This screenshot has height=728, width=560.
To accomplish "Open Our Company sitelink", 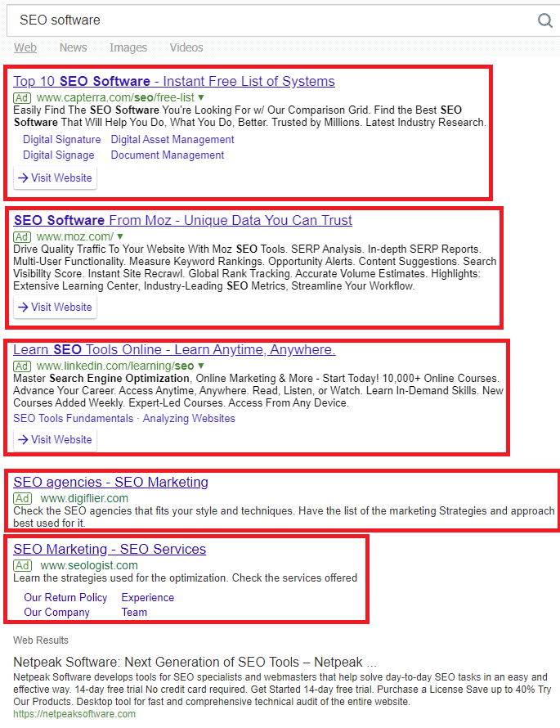I will click(x=56, y=613).
